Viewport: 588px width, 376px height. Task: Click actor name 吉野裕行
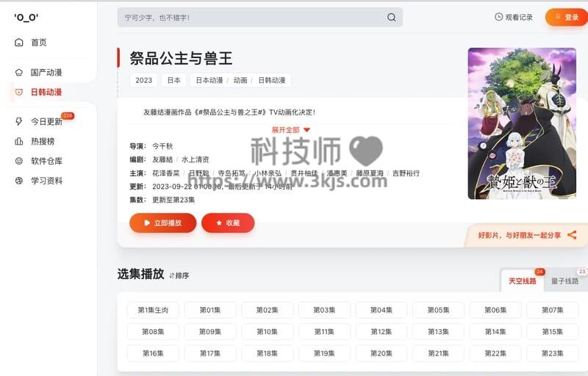click(406, 173)
